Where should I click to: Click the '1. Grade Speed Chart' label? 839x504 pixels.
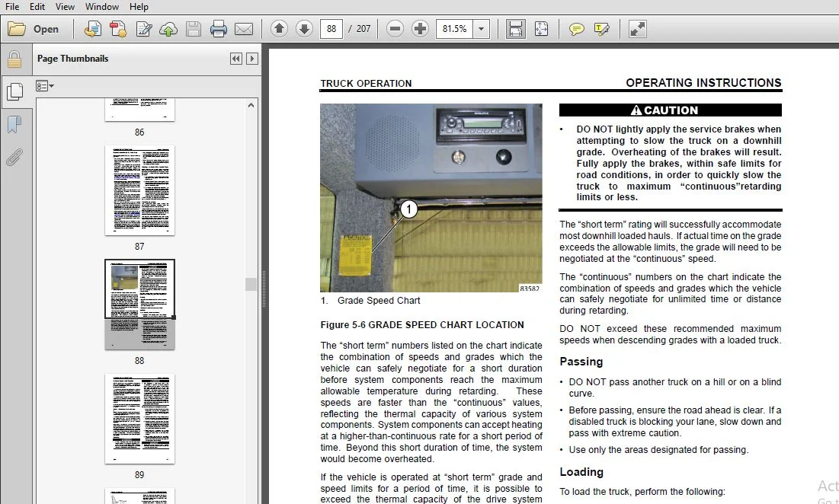(x=370, y=301)
